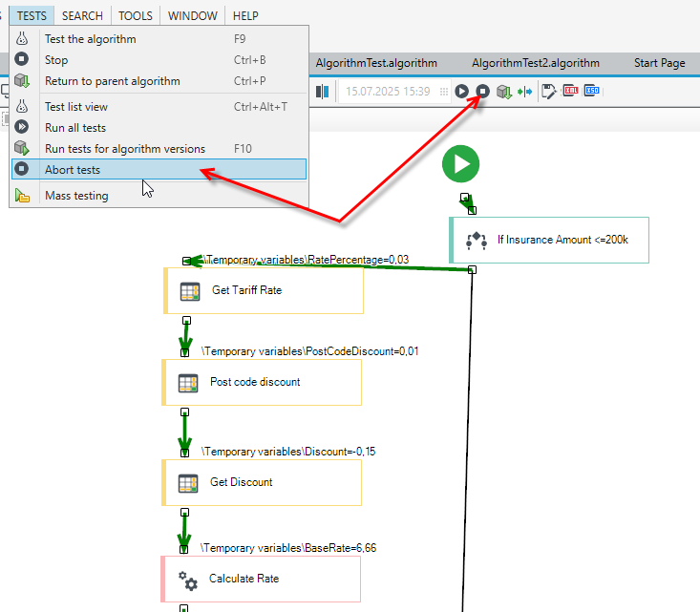
Task: Click flask icon beside Test the algorithm
Action: 22,39
